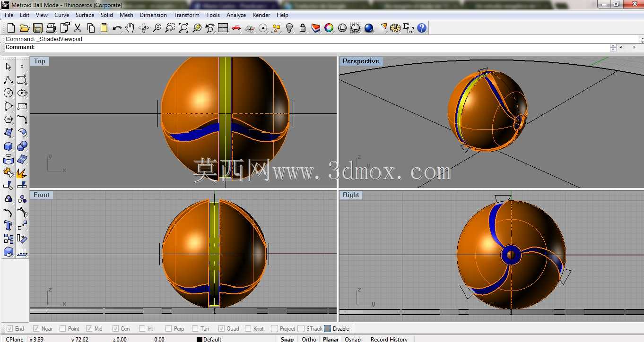Open the Render menu
Screen dimensions: 644x342
click(x=261, y=15)
